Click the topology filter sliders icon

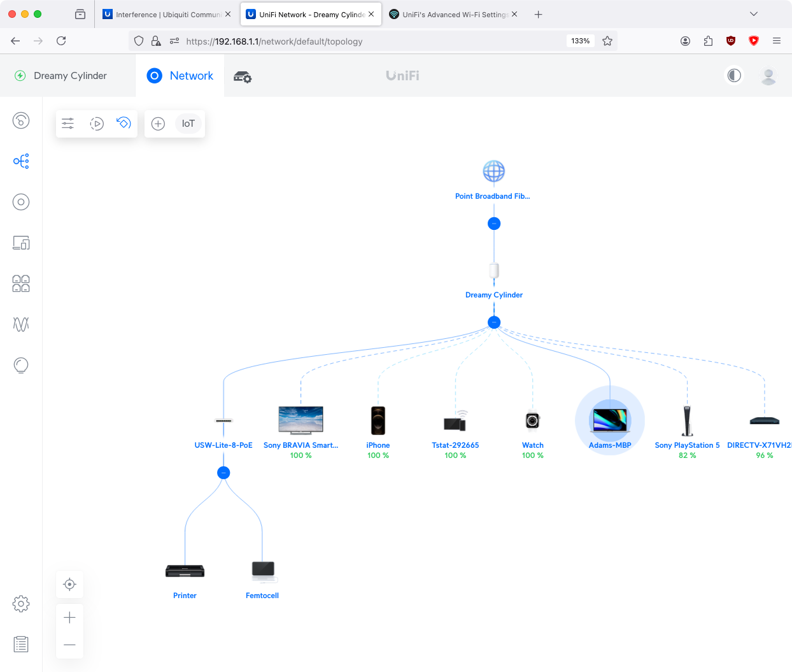[x=68, y=124]
